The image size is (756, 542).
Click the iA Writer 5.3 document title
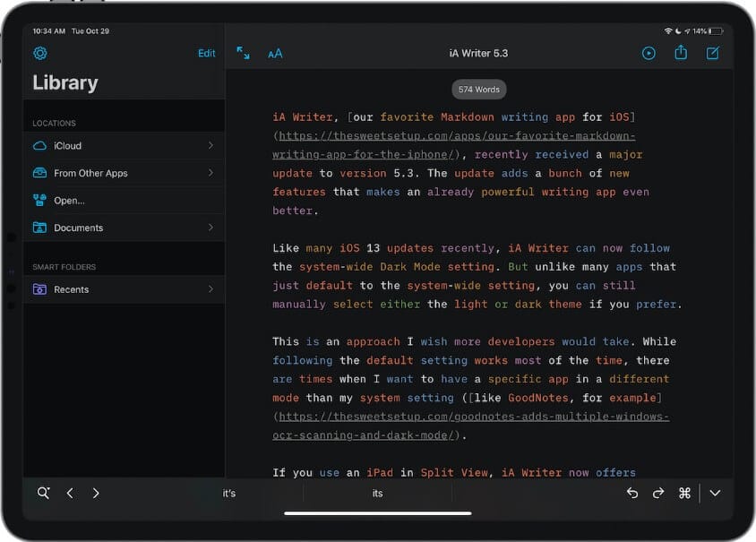click(478, 54)
